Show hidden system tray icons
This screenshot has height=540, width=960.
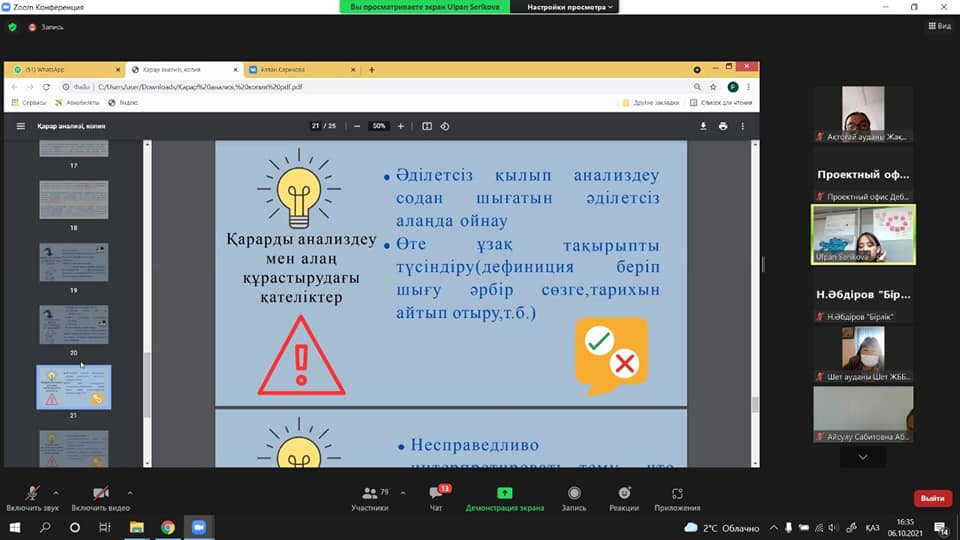[x=774, y=528]
